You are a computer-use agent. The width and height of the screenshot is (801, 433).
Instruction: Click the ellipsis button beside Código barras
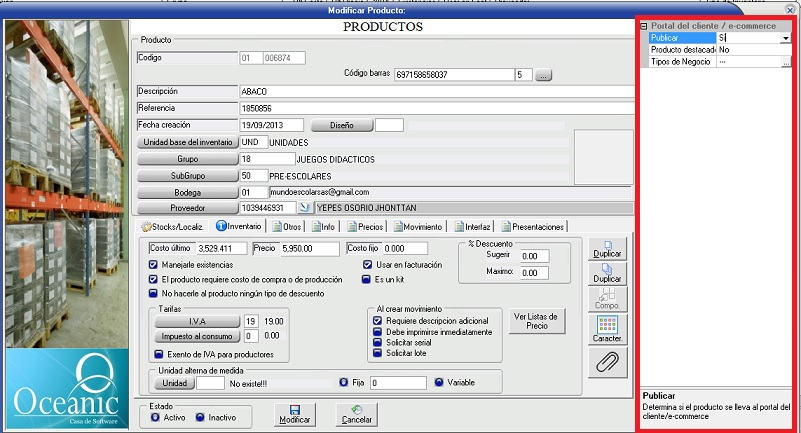point(543,75)
